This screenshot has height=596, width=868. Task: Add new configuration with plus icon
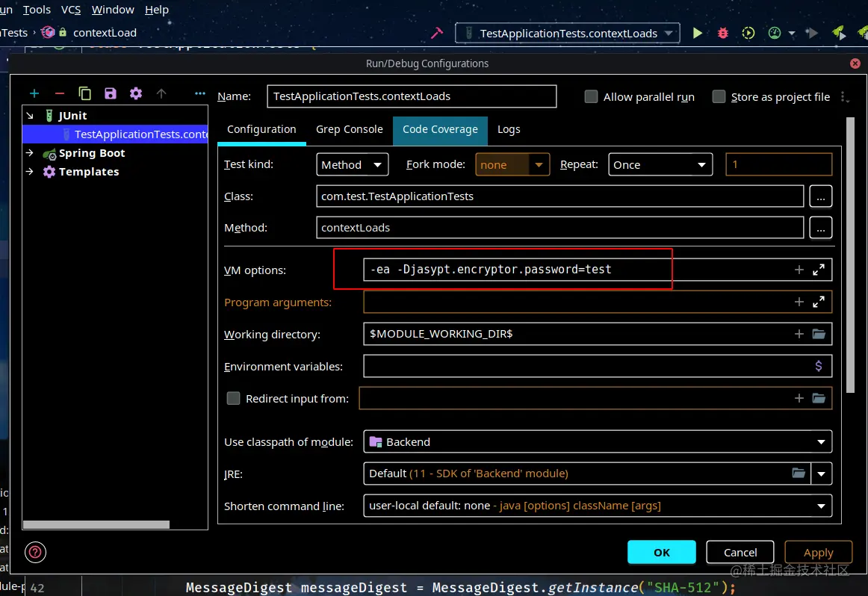[34, 93]
